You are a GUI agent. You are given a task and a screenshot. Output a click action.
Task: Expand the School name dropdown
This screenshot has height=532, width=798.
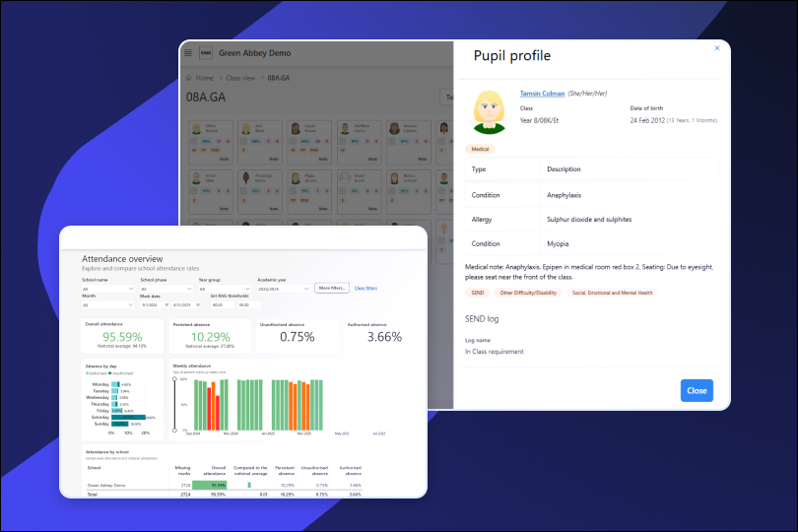(107, 289)
